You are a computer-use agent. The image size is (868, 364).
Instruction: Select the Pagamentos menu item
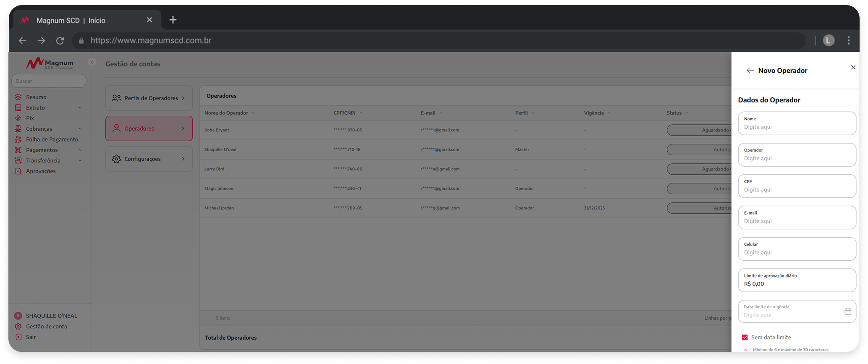(42, 150)
